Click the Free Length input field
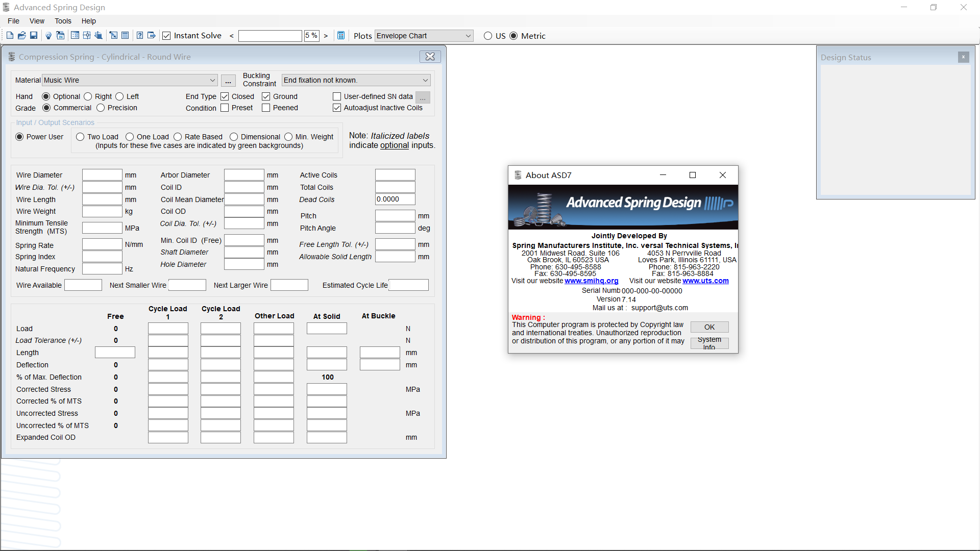 [x=115, y=353]
